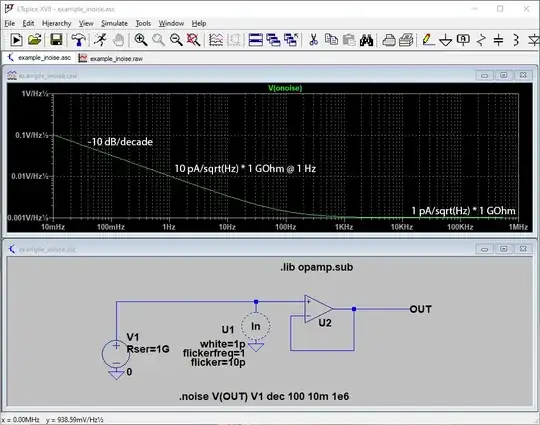Click the V1 voltage source symbol
540x425 pixels.
pos(116,354)
